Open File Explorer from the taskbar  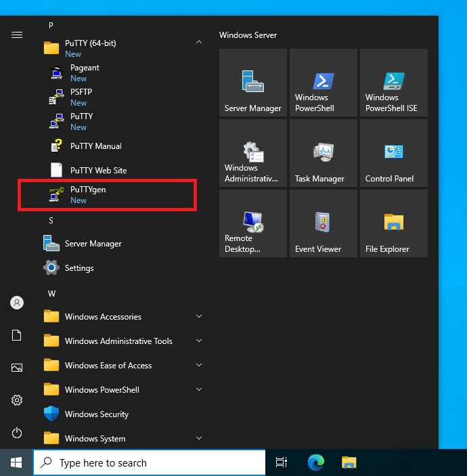pyautogui.click(x=349, y=462)
